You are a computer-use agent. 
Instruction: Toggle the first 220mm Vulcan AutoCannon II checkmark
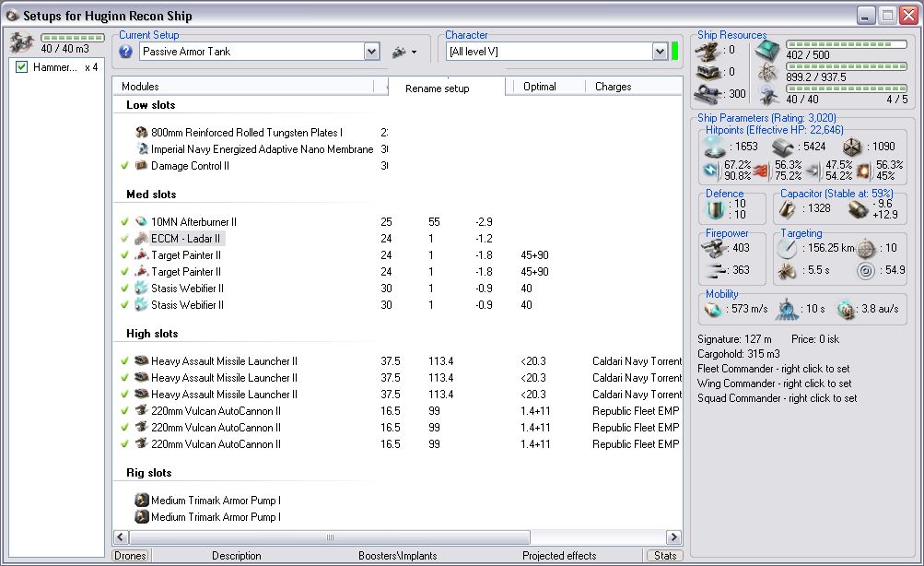pos(124,410)
